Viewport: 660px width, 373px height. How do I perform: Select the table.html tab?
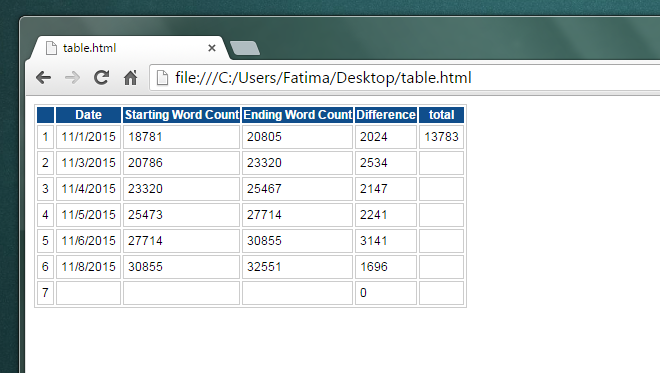click(130, 48)
